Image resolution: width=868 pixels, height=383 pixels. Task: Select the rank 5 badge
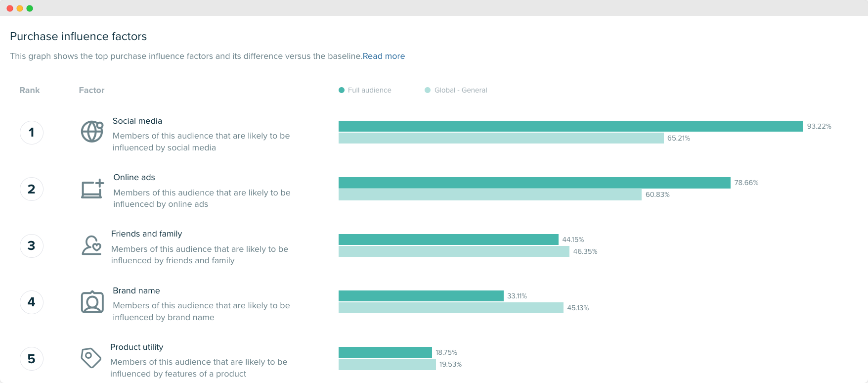coord(31,358)
